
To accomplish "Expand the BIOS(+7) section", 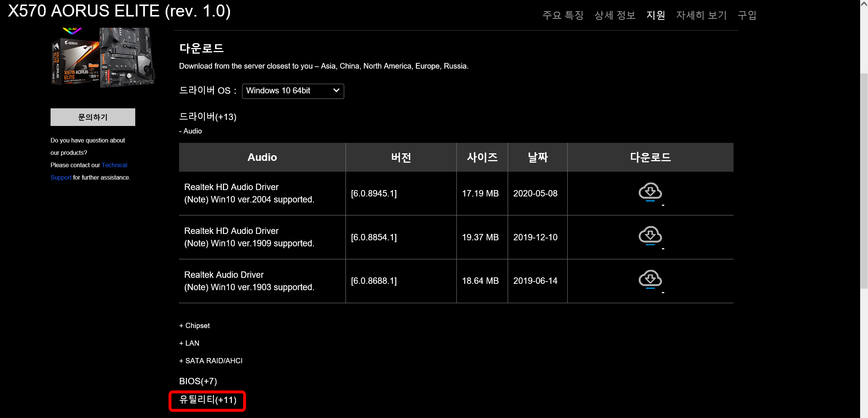I will pos(198,381).
